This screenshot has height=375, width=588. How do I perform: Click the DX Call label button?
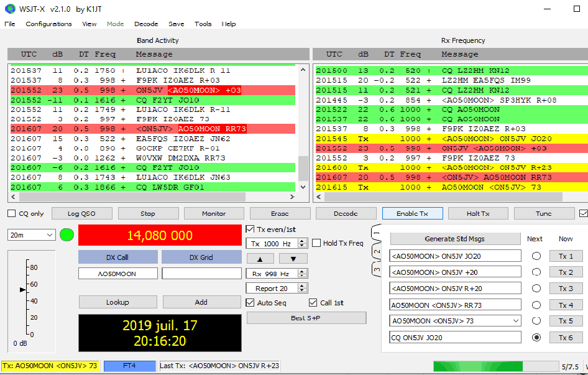click(117, 257)
